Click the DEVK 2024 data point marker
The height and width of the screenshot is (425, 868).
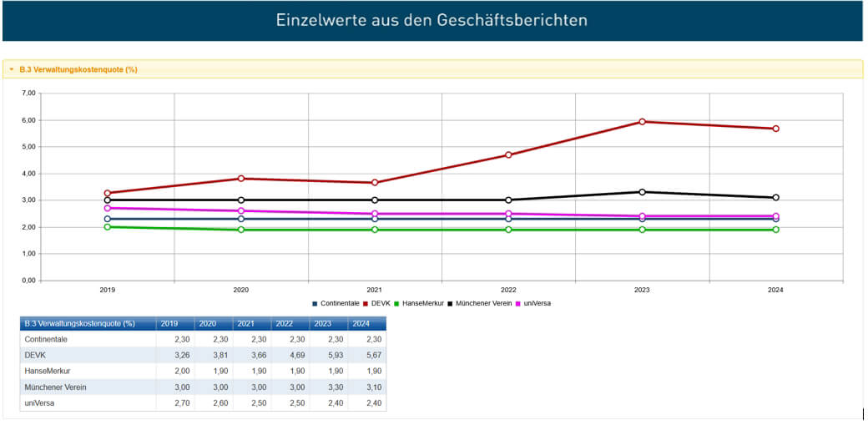[x=775, y=129]
